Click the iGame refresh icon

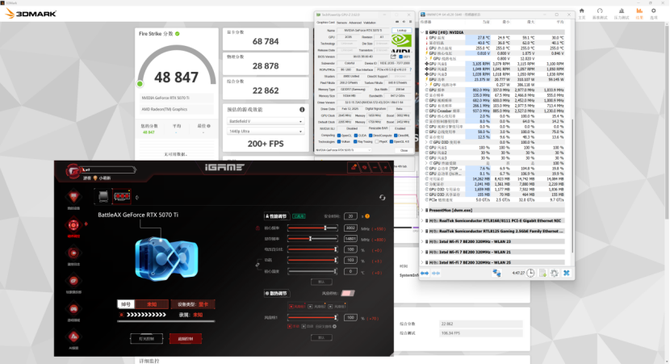[x=382, y=197]
